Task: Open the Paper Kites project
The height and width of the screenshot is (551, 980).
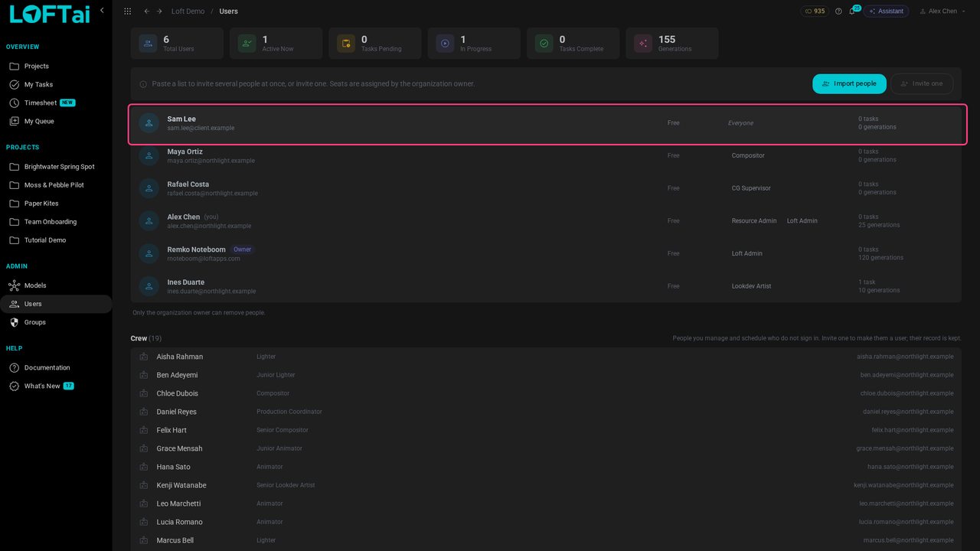Action: [56, 204]
